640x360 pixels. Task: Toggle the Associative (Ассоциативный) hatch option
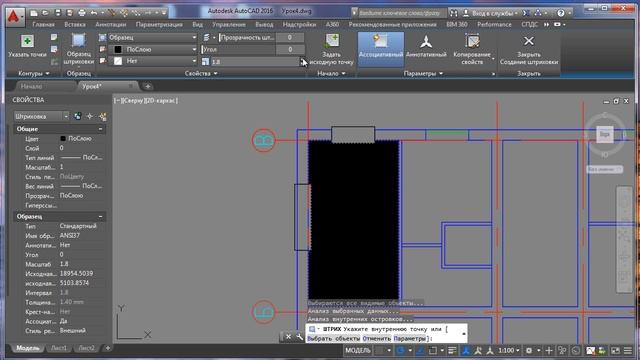(381, 49)
